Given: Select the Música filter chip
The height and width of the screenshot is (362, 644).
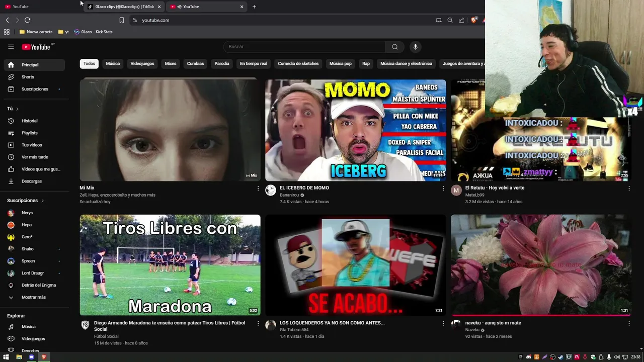Looking at the screenshot, I should (113, 64).
